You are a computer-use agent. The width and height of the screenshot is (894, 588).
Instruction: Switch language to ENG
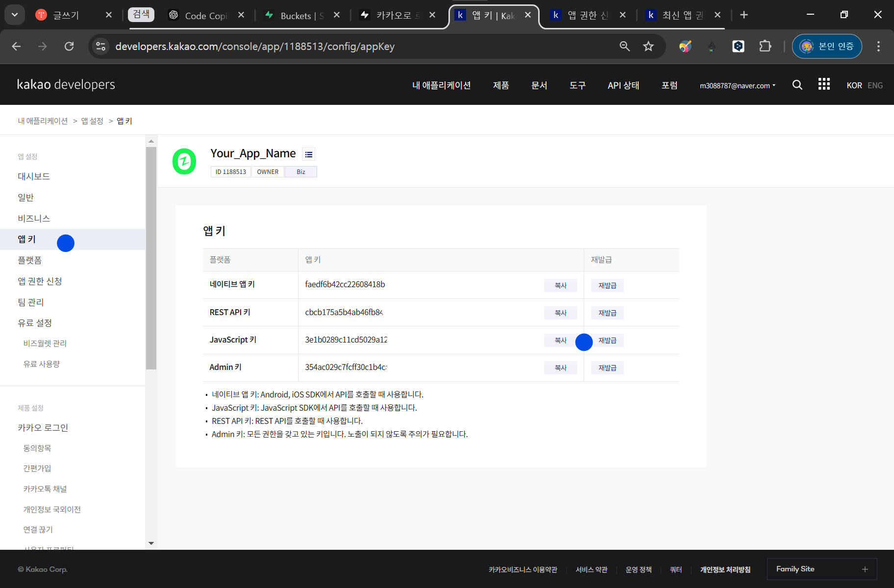click(875, 85)
